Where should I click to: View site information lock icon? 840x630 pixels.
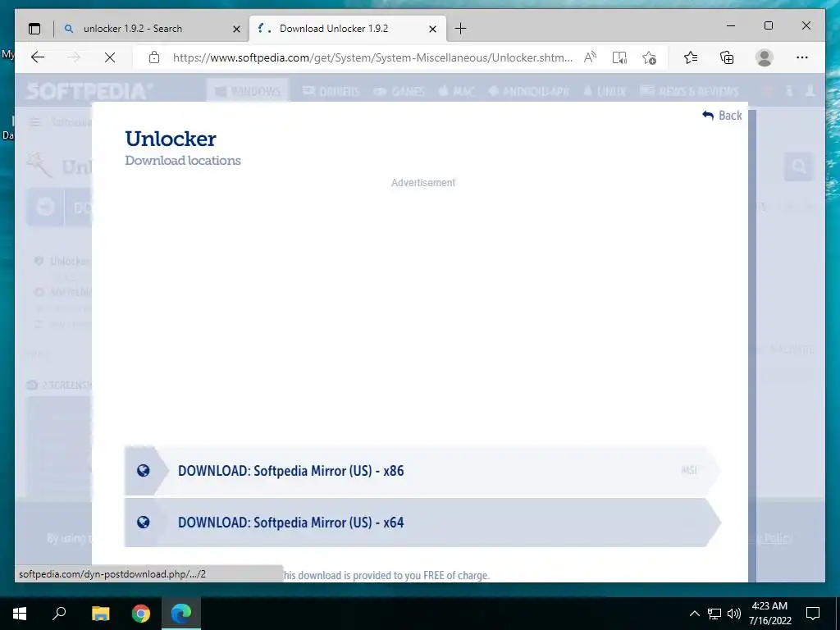154,57
